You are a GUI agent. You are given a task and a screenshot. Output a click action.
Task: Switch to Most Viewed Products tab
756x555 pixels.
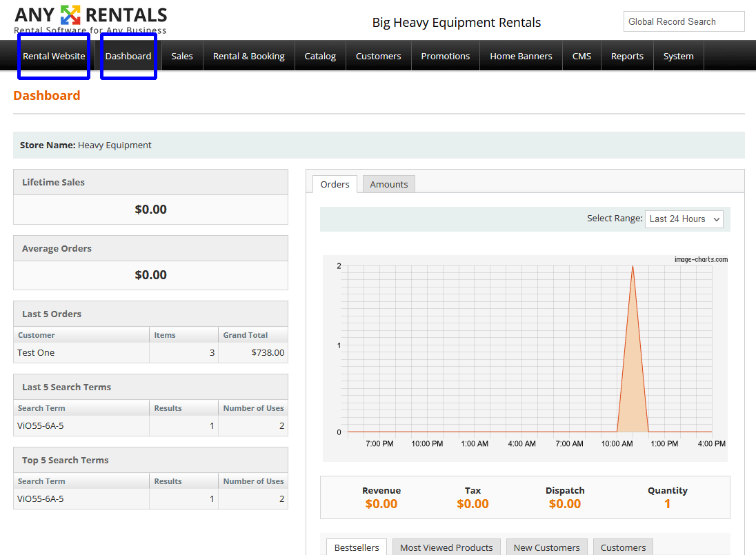[446, 547]
